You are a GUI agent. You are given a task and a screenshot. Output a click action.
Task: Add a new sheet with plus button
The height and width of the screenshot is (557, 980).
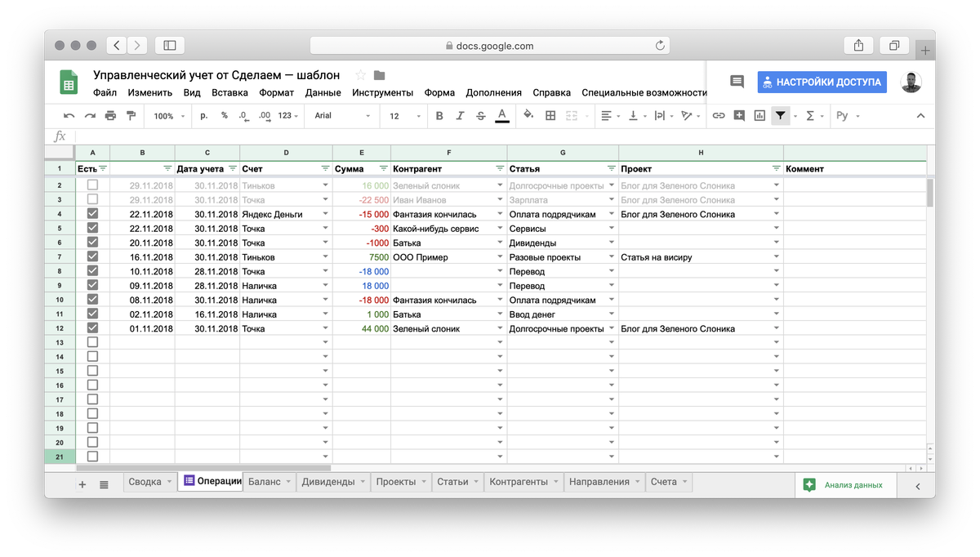click(82, 484)
